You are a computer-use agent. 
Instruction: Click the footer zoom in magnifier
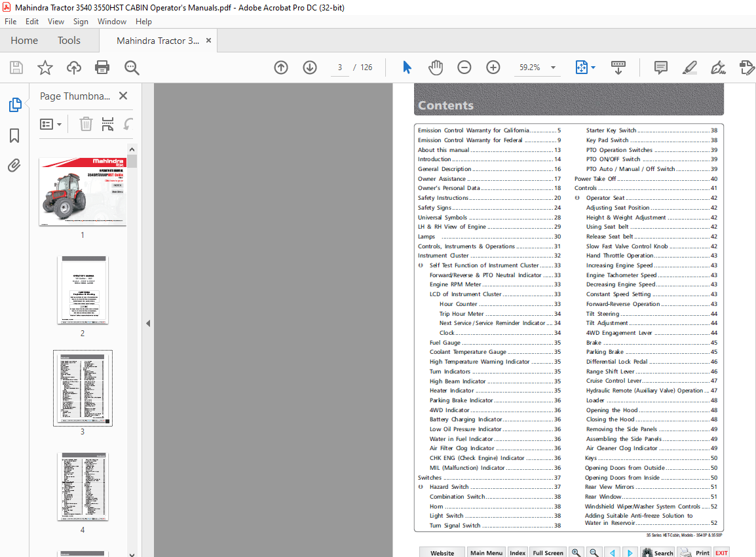[x=576, y=552]
